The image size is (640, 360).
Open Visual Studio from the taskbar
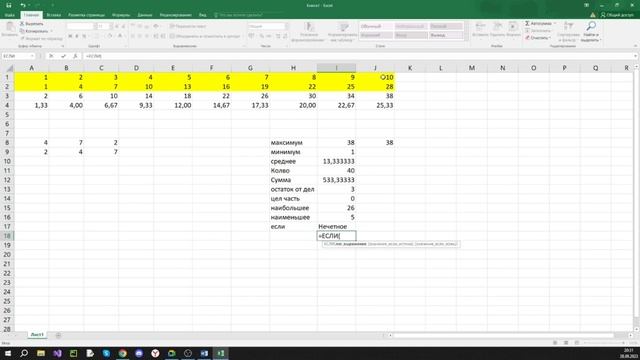click(x=57, y=353)
